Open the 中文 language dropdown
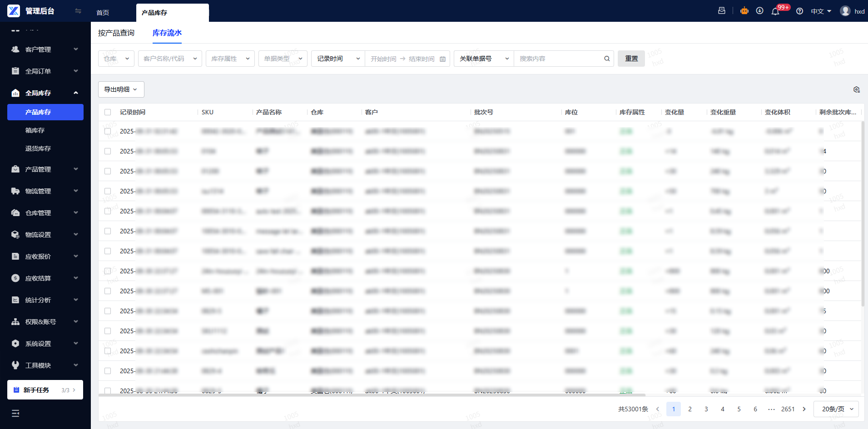The height and width of the screenshot is (429, 868). 821,11
